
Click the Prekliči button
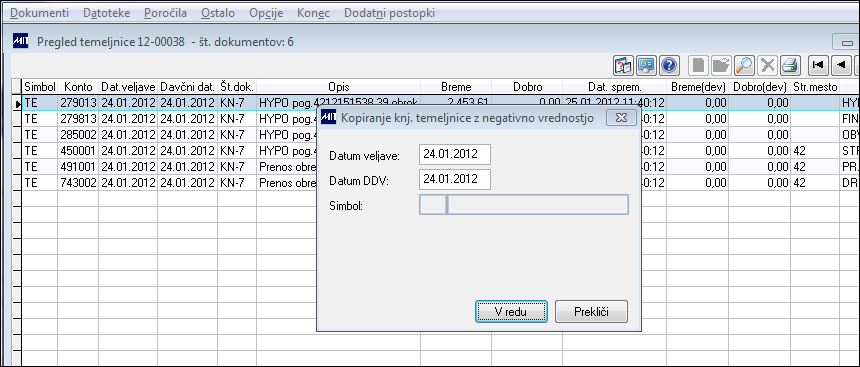[591, 312]
